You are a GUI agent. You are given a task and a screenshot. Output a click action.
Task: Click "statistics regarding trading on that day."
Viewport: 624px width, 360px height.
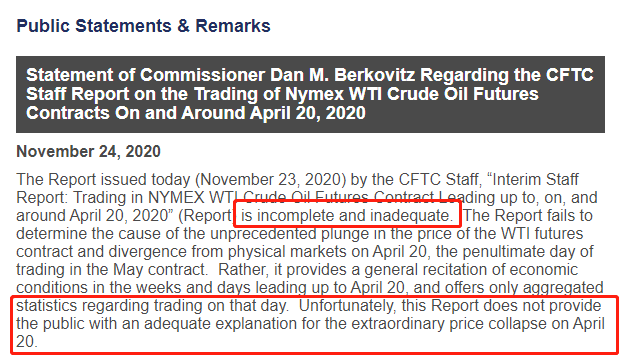[x=152, y=306]
